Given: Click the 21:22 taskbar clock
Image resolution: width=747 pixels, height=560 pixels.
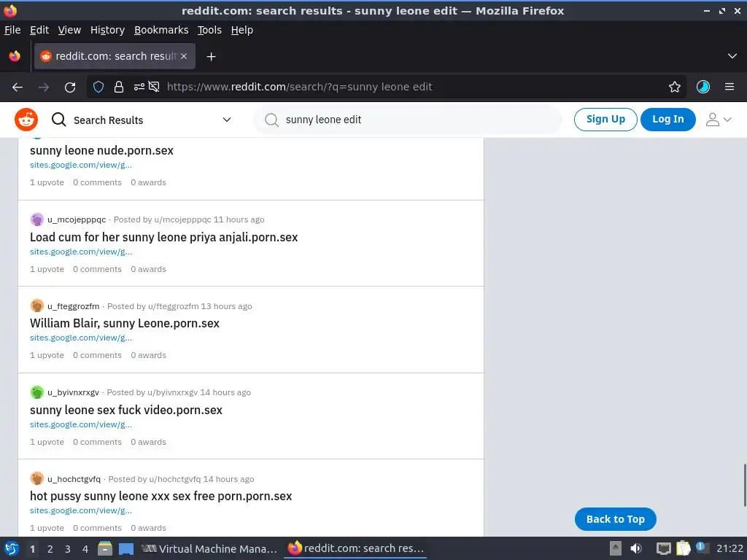Looking at the screenshot, I should tap(729, 548).
